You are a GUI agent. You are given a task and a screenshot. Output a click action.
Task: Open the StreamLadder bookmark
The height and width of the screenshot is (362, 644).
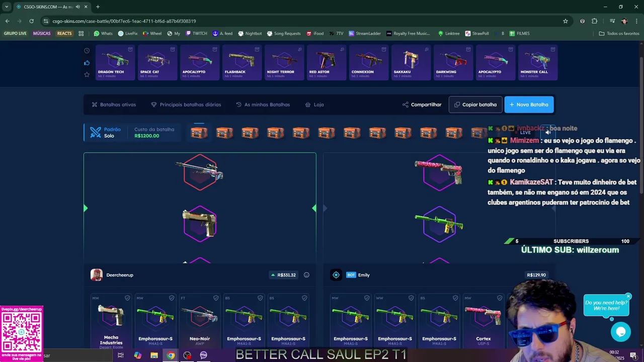pyautogui.click(x=365, y=34)
